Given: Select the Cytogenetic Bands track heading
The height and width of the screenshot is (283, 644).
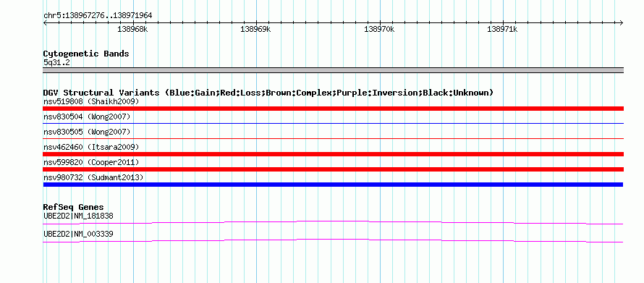Looking at the screenshot, I should pos(86,54).
